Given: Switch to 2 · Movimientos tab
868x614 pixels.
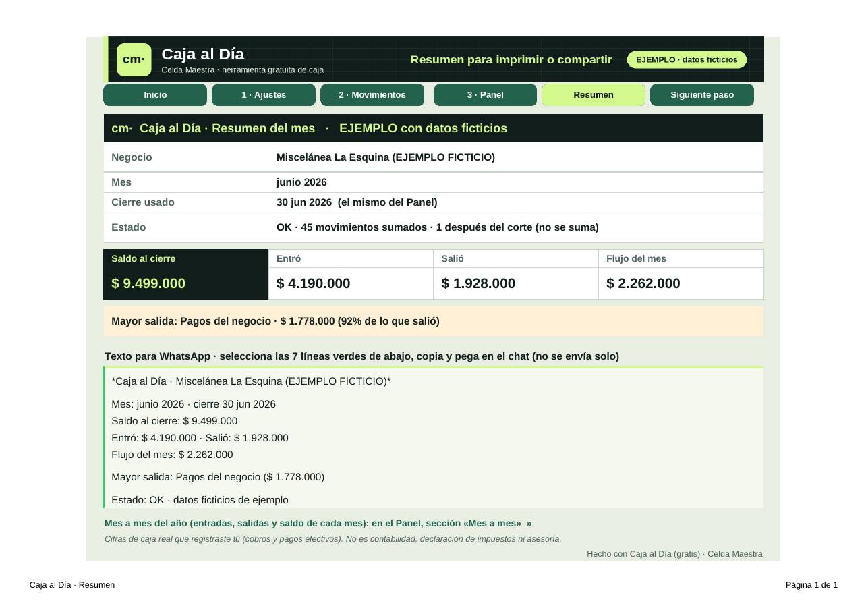Looking at the screenshot, I should coord(372,95).
